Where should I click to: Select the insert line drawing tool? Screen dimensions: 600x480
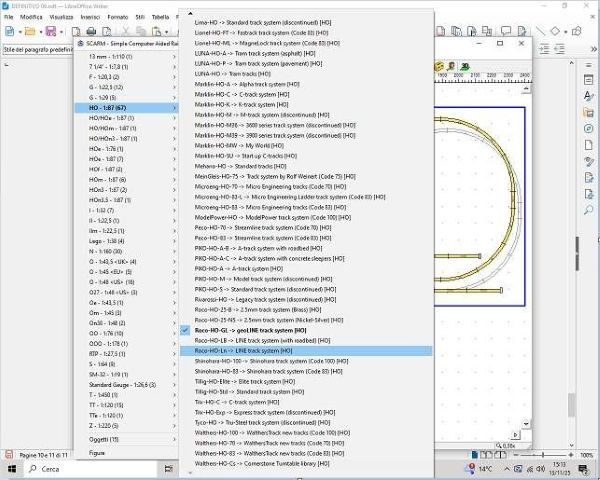[541, 32]
